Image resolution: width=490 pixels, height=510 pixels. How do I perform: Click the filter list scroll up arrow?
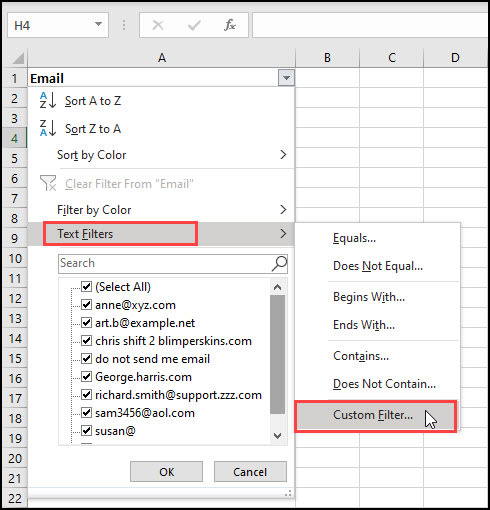click(x=277, y=287)
